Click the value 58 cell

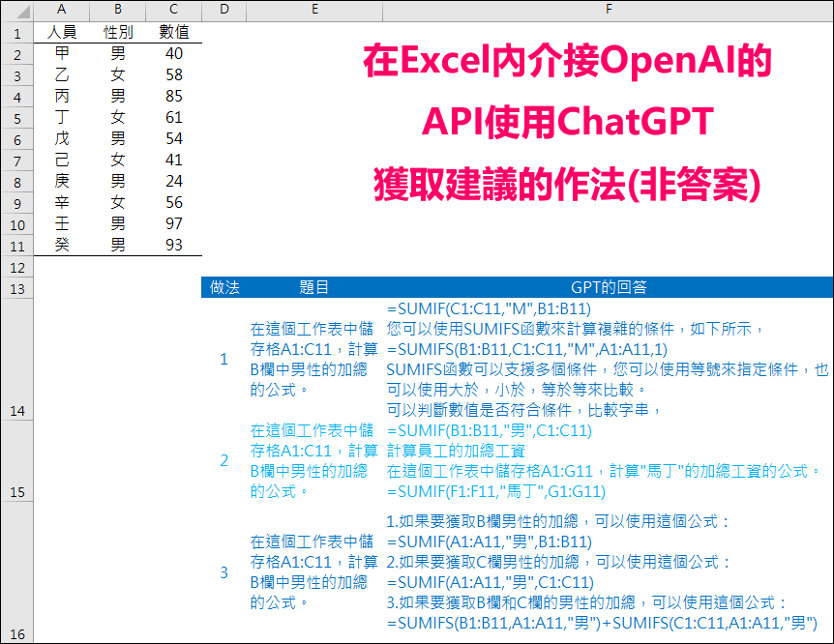[x=173, y=75]
